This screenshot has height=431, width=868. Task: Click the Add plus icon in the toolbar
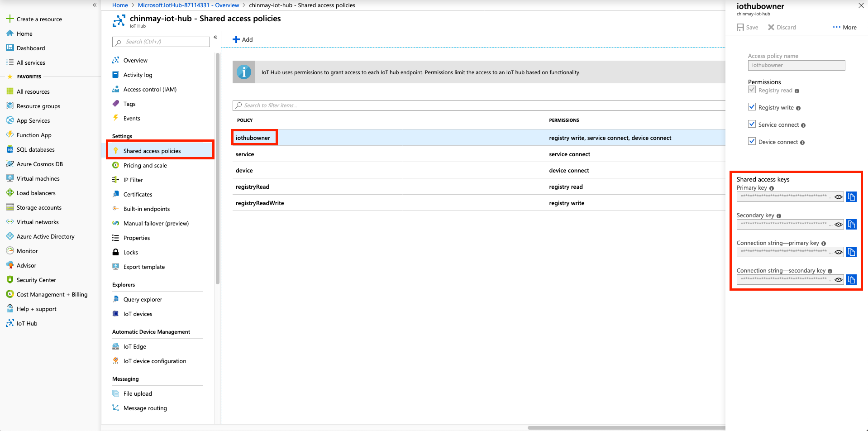[236, 39]
